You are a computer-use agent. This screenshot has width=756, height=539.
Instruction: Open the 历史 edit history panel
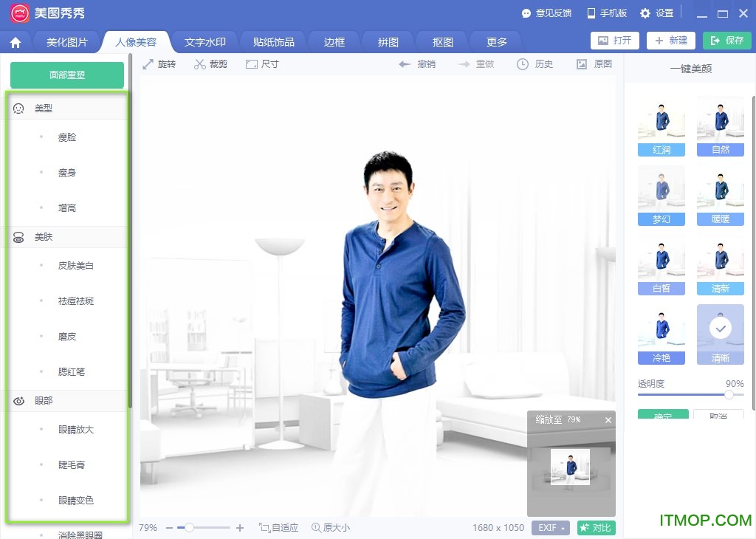(535, 64)
